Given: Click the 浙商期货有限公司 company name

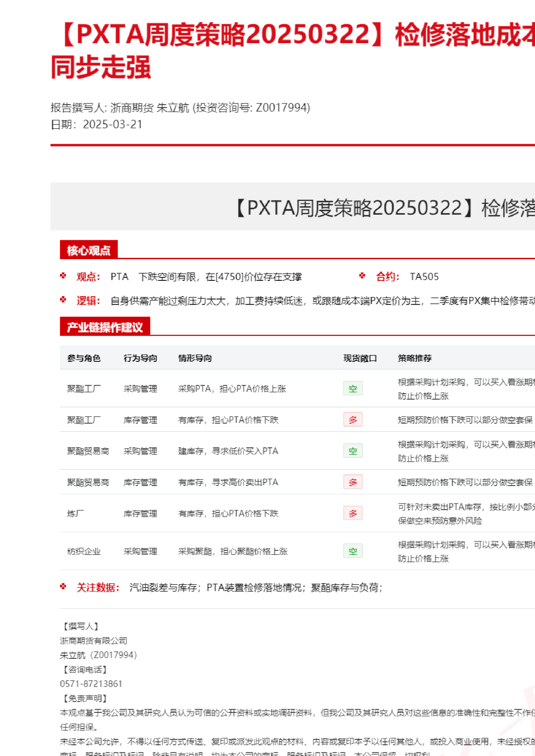Looking at the screenshot, I should point(94,641).
